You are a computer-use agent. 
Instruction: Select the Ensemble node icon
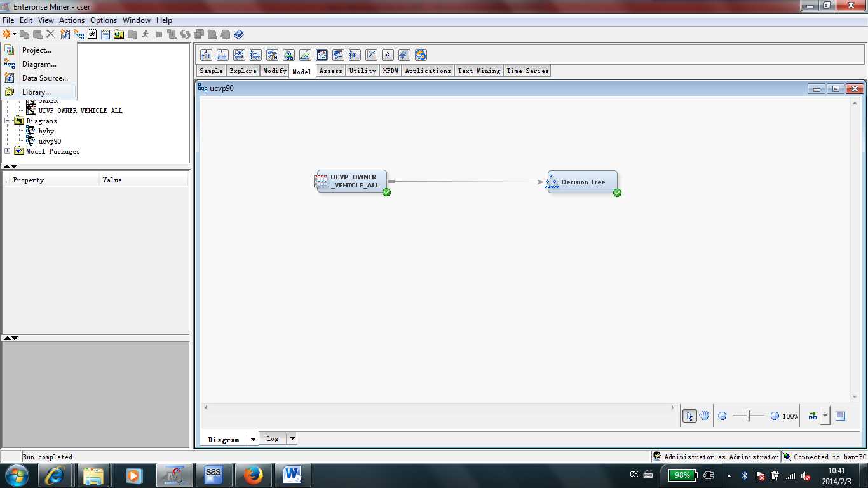coord(272,55)
